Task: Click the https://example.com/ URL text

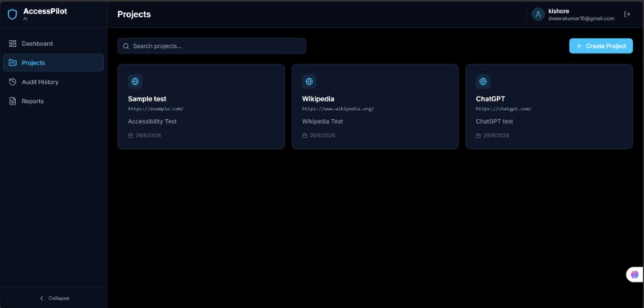Action: 156,109
